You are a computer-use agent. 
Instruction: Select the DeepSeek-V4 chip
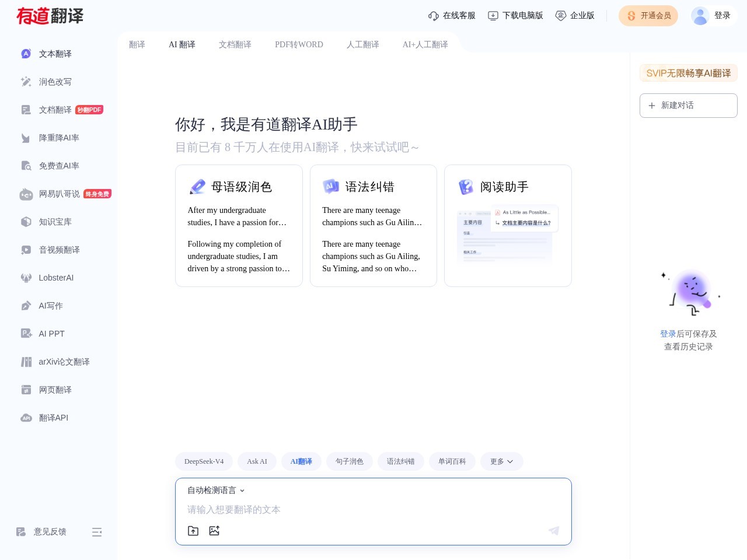(204, 461)
